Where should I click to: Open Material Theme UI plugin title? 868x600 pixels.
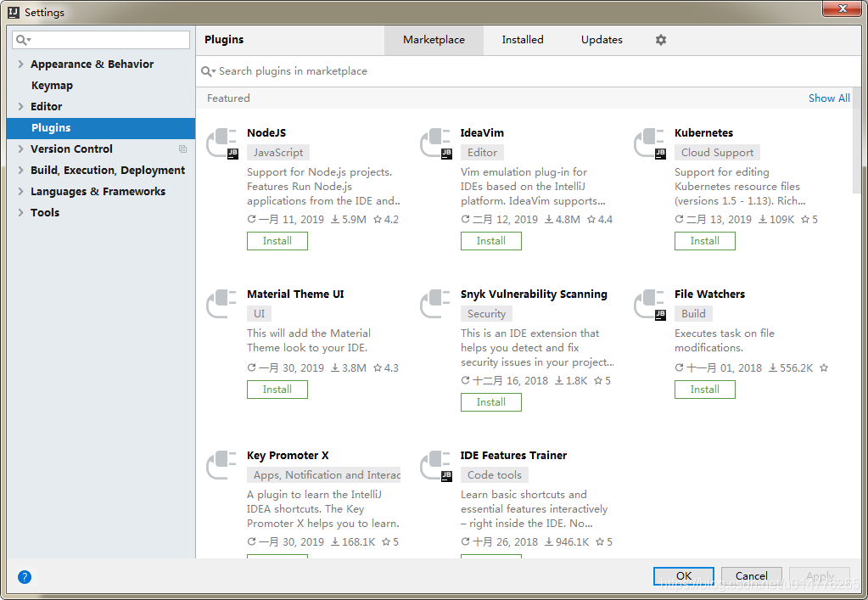click(x=295, y=294)
